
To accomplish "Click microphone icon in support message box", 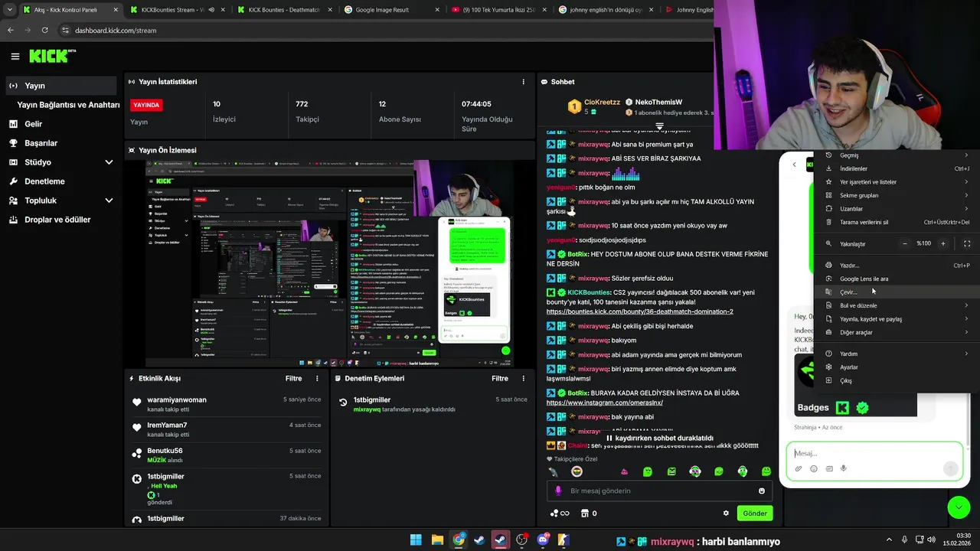I will coord(843,468).
